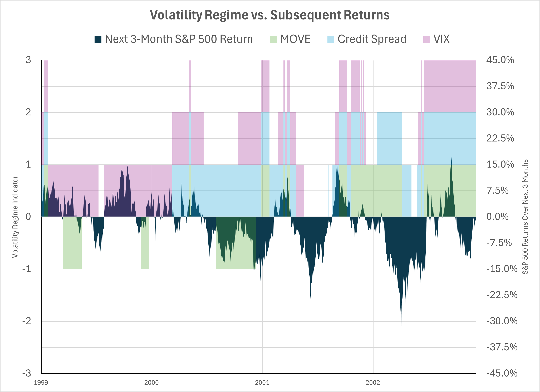
Task: Click the 2000 label on the horizontal axis
Action: click(x=151, y=383)
